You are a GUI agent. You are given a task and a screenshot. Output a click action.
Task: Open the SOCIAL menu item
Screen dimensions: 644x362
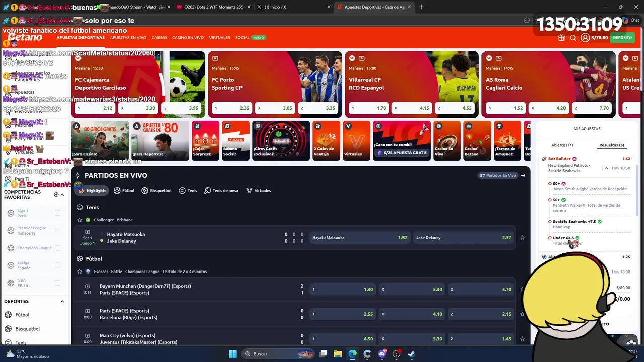coord(242,38)
